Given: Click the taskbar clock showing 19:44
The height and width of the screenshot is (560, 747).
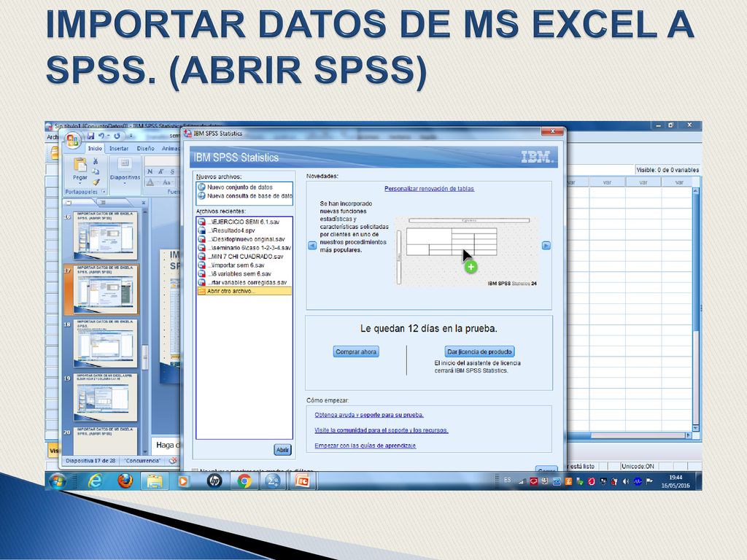Looking at the screenshot, I should click(675, 481).
